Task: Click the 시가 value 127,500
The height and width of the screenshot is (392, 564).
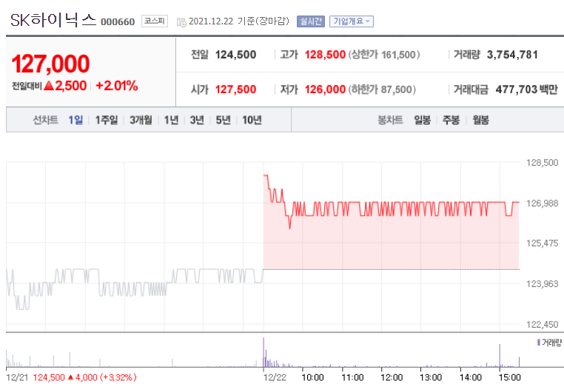Action: 235,89
